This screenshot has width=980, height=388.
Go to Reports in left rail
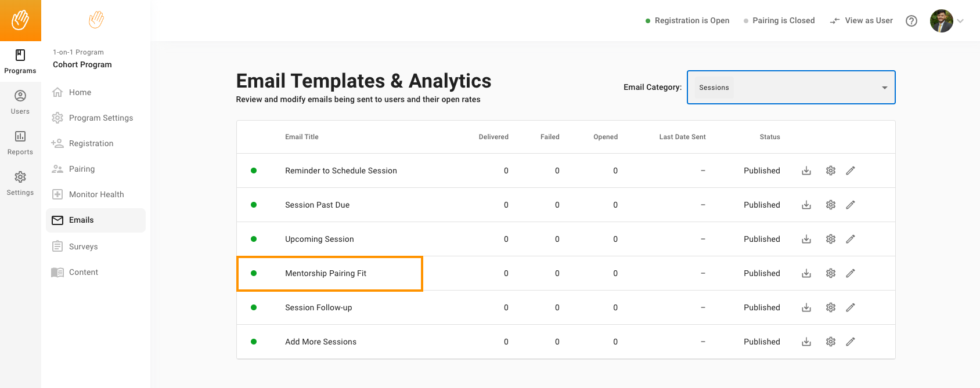point(20,143)
